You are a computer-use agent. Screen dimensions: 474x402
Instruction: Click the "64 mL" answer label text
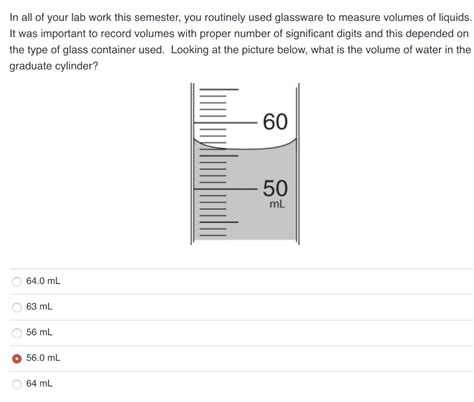pos(39,384)
